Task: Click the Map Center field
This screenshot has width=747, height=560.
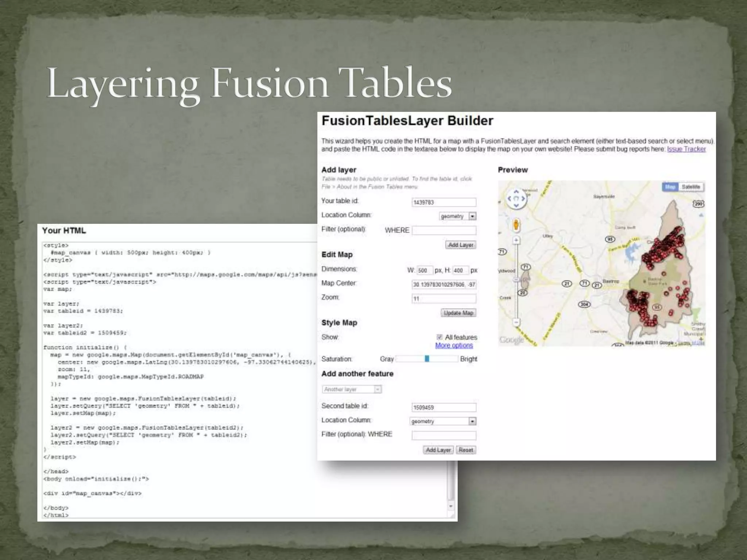Action: pos(444,284)
